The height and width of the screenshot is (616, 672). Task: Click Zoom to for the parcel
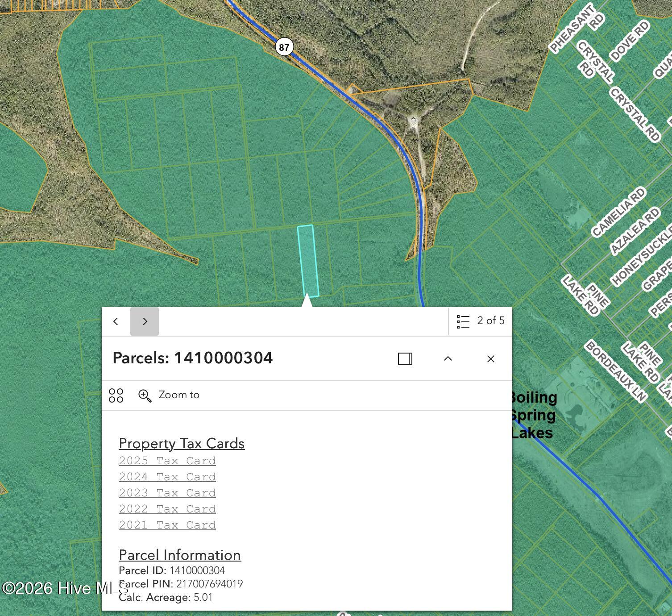coord(170,395)
